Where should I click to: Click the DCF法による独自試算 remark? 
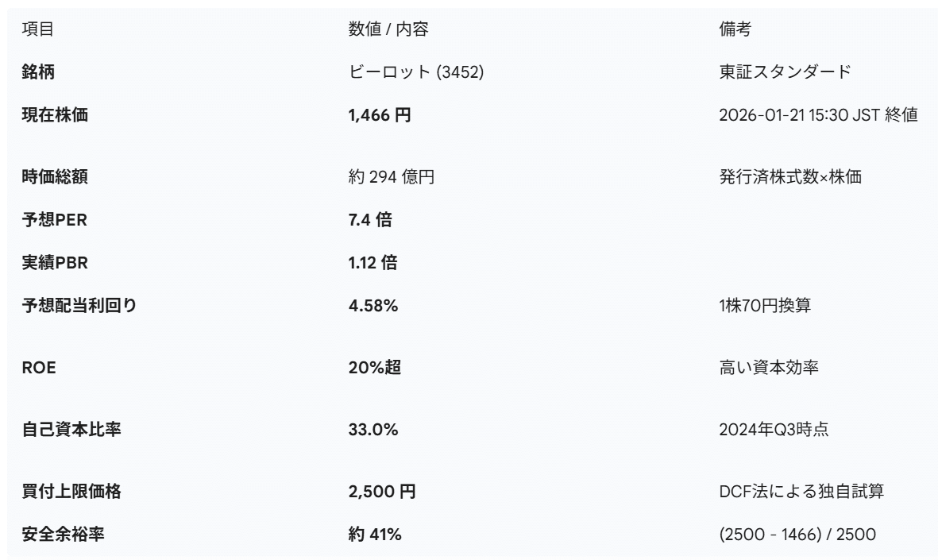(x=801, y=492)
